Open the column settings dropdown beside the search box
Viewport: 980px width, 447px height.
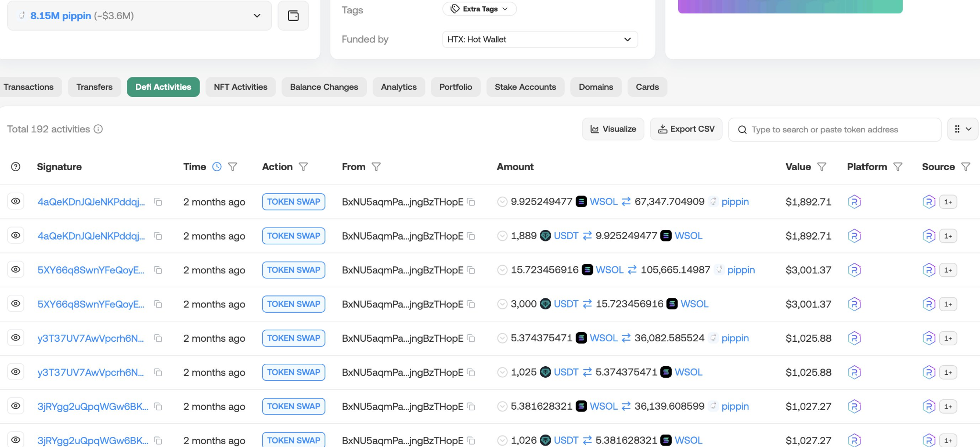click(963, 129)
